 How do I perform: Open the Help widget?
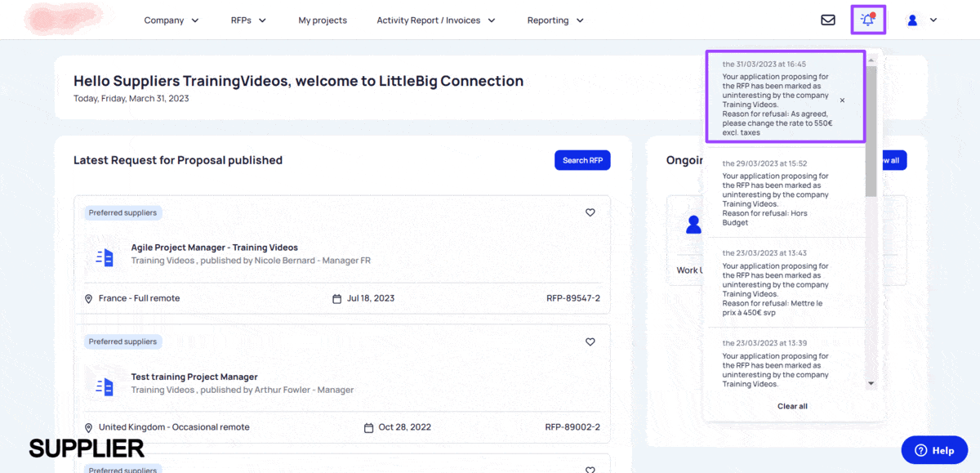click(934, 450)
